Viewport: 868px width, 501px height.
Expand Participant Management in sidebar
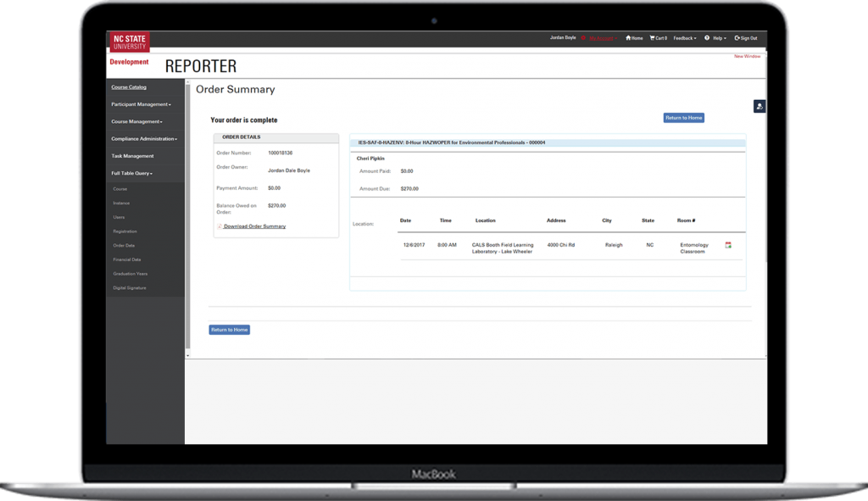click(141, 104)
